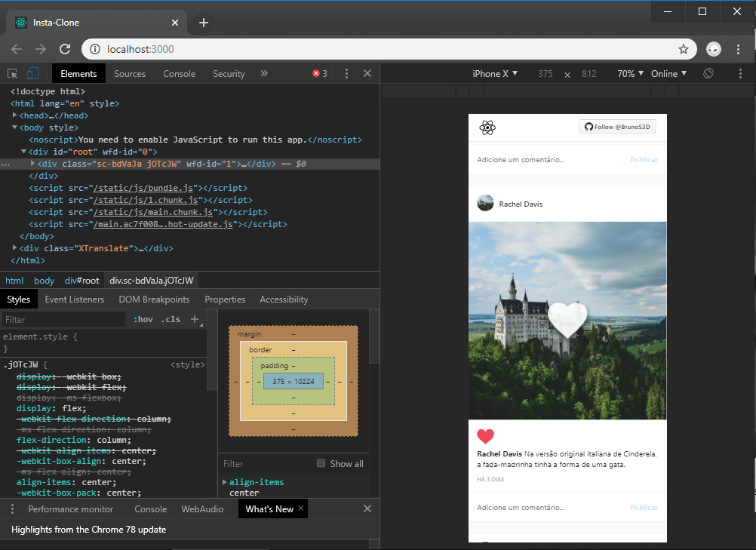Click the red error count indicator
The image size is (756, 550).
click(x=320, y=74)
